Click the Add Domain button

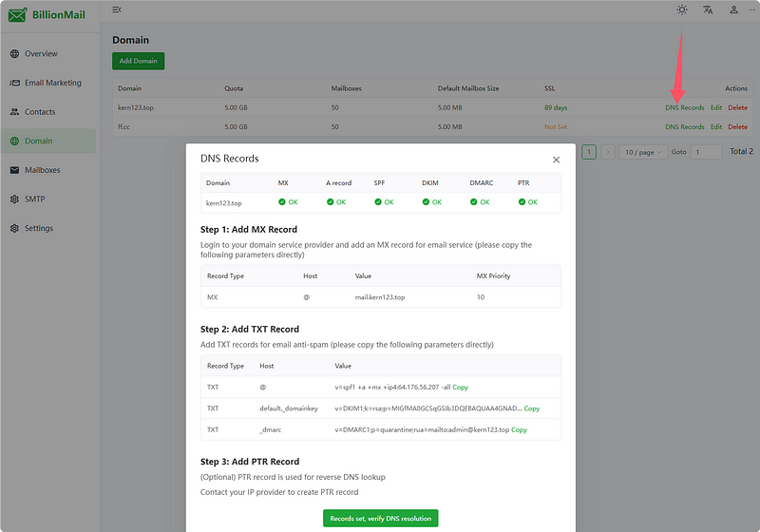(138, 61)
